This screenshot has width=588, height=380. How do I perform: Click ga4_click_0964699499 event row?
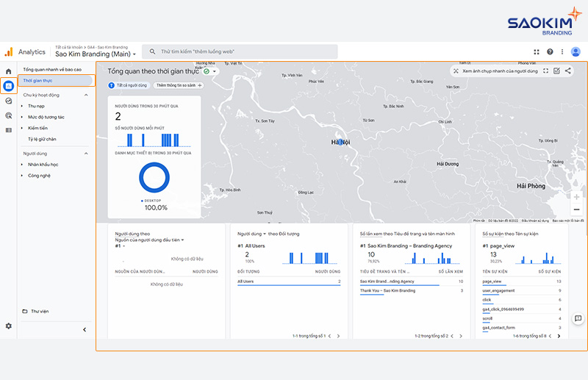pyautogui.click(x=522, y=309)
